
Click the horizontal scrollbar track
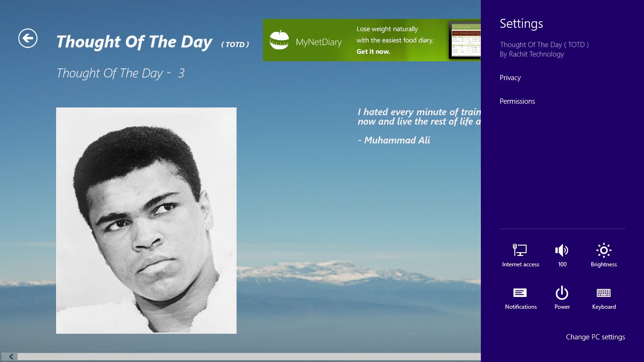tap(249, 357)
